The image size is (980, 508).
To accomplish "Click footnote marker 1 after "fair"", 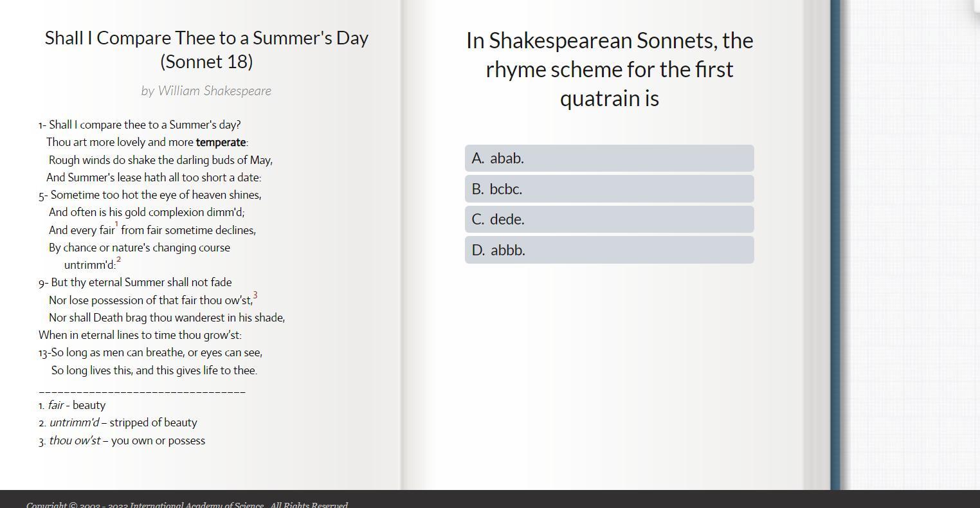I will point(117,225).
